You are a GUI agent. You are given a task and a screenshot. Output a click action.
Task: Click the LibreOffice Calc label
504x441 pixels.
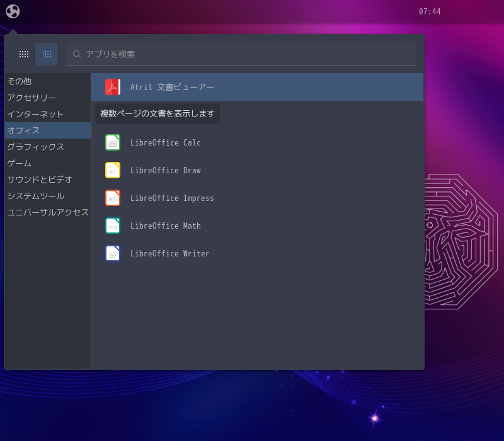click(x=166, y=143)
